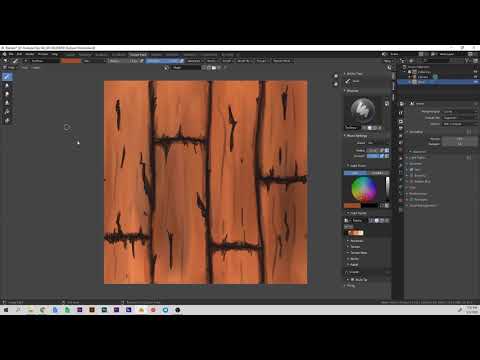Open Google Chrome from the taskbar
Image resolution: width=480 pixels, height=360 pixels.
[x=43, y=310]
